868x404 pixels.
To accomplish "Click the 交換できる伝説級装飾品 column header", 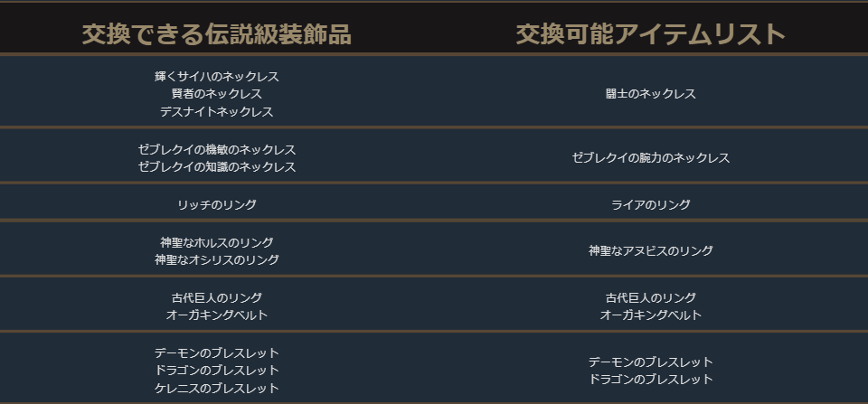I will (x=216, y=34).
